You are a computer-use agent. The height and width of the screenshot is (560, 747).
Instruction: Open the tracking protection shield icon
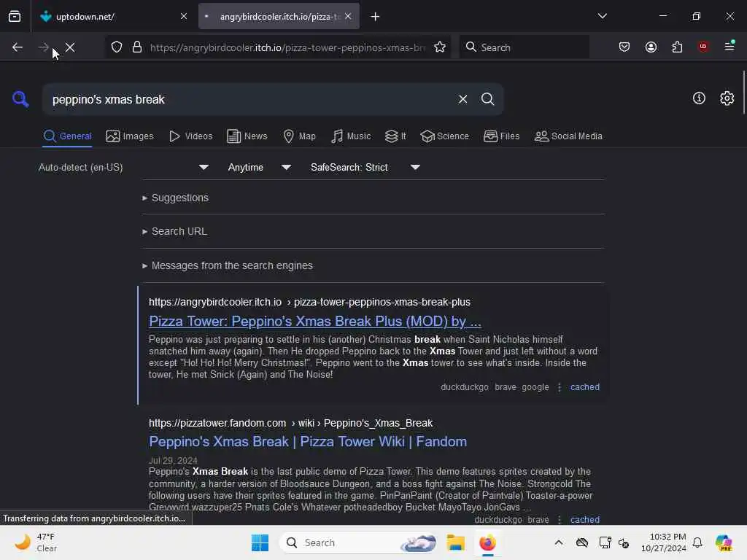point(117,47)
